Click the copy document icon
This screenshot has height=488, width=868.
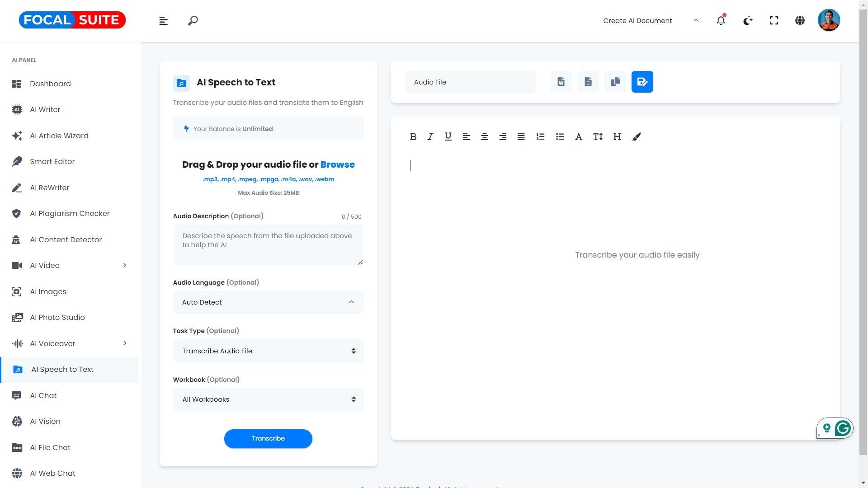[615, 82]
